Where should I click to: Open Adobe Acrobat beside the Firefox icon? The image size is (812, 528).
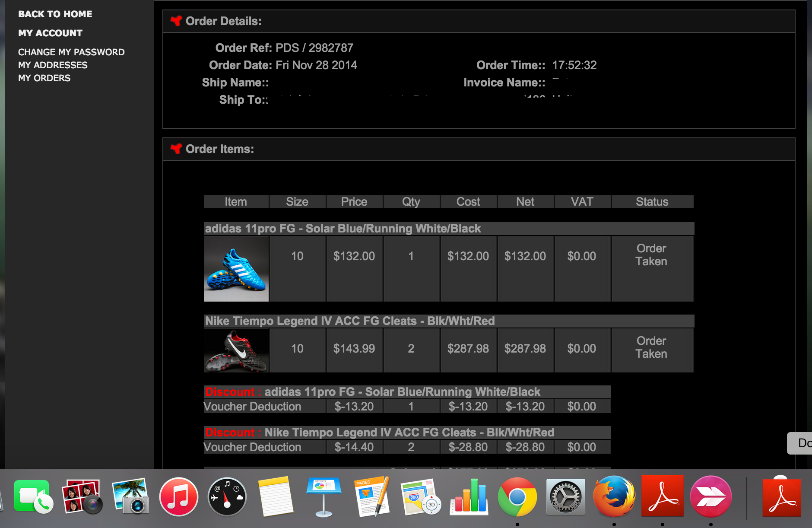pos(663,496)
